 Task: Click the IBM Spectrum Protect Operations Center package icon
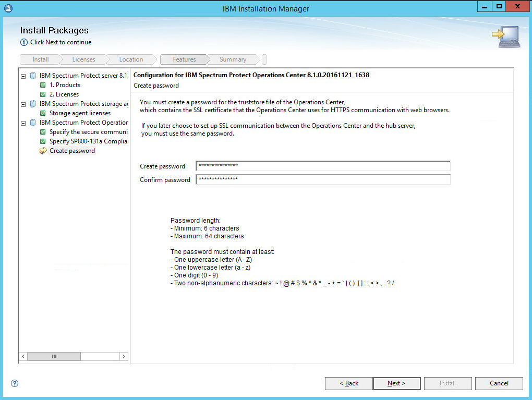pos(33,123)
